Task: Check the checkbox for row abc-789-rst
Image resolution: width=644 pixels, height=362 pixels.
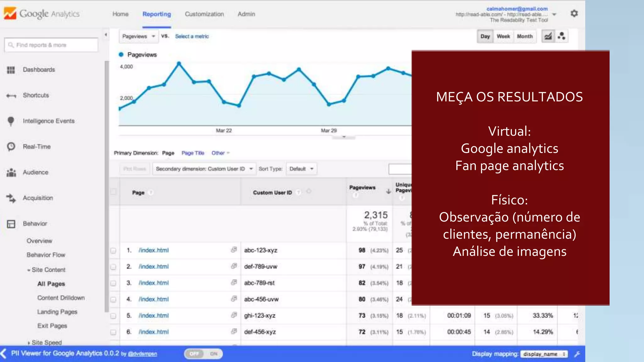Action: (113, 283)
